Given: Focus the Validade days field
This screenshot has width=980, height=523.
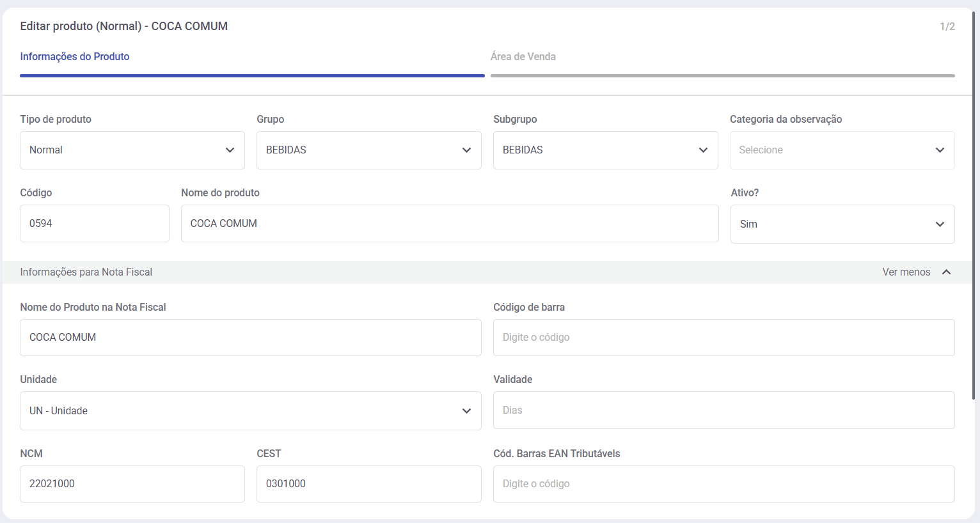Looking at the screenshot, I should tap(724, 410).
